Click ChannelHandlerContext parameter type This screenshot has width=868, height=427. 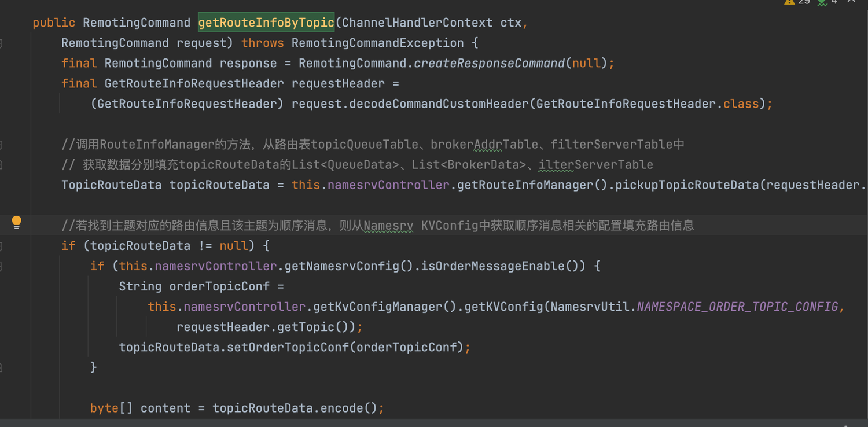tap(417, 23)
